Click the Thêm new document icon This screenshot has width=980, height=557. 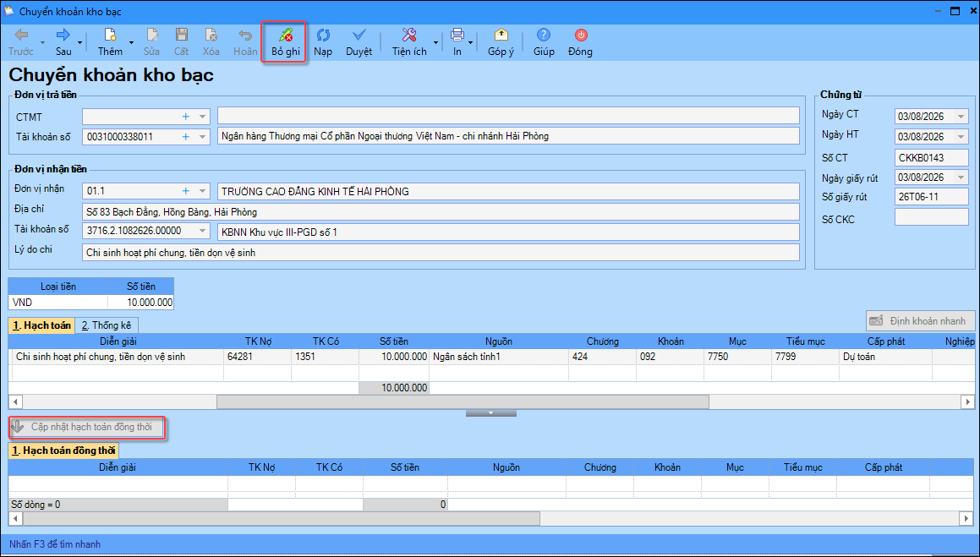110,35
